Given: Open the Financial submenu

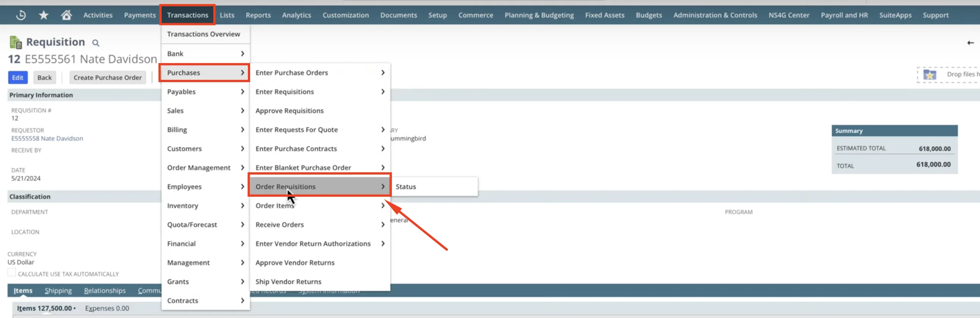Looking at the screenshot, I should tap(205, 243).
